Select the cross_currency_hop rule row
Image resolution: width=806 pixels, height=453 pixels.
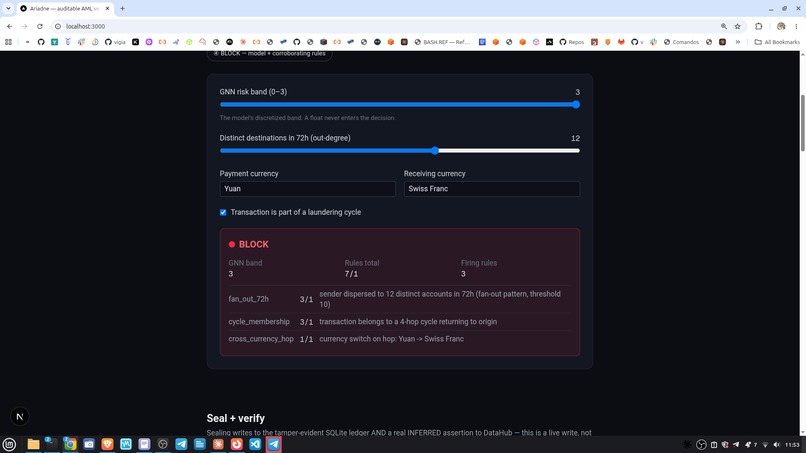click(399, 339)
